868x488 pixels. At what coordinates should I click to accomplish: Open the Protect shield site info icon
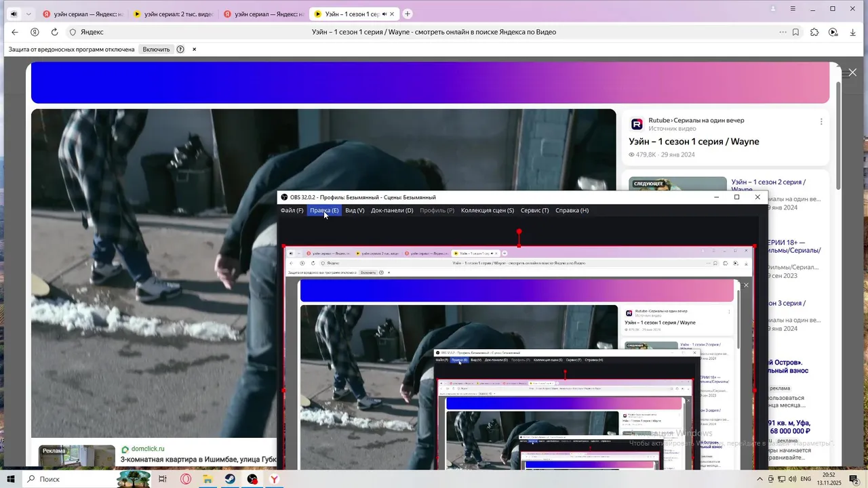pyautogui.click(x=73, y=32)
